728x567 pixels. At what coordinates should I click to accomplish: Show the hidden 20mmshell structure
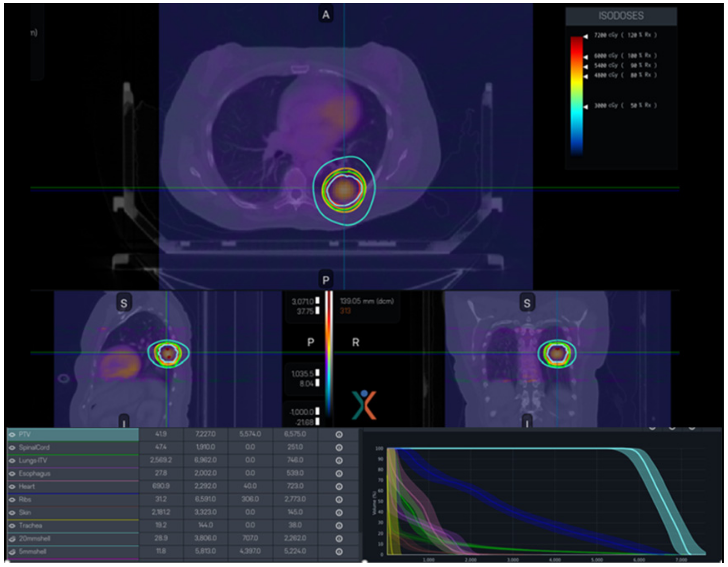[x=12, y=539]
